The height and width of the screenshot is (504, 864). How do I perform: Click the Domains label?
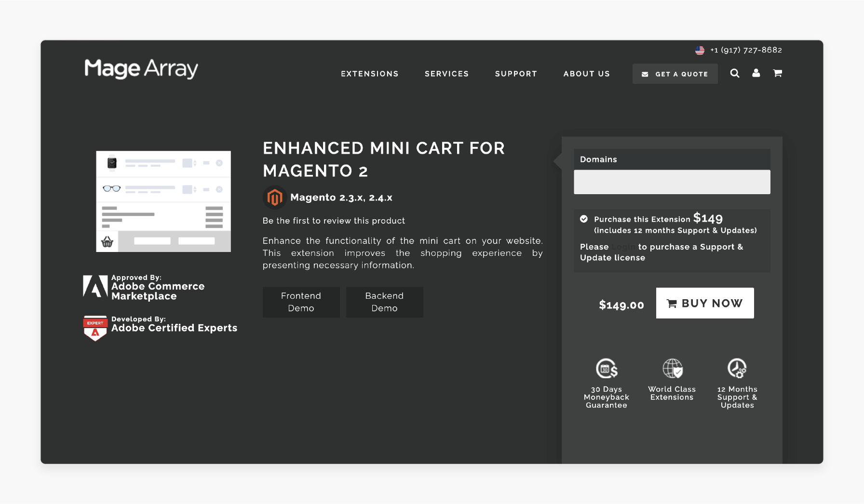[598, 159]
